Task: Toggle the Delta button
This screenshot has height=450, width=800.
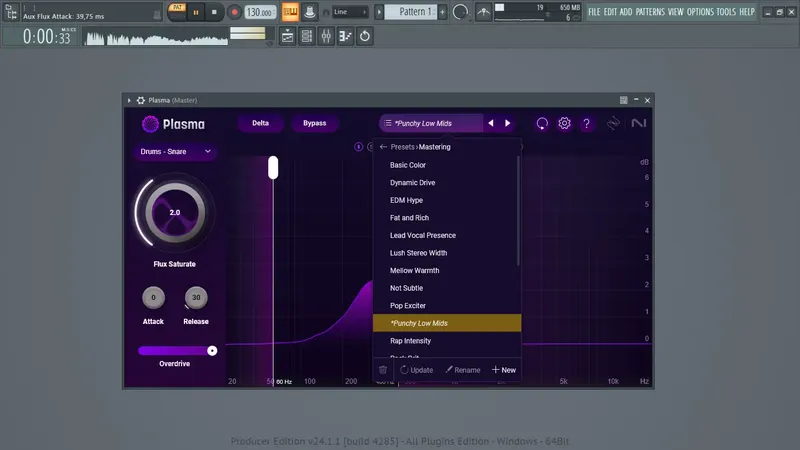Action: coord(260,123)
